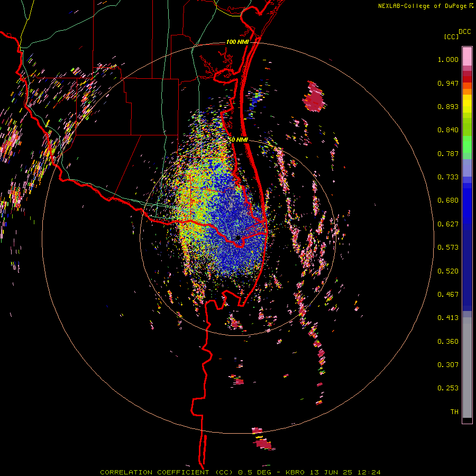Click the large crimson echo northeast of the radar
This screenshot has height=476, width=476.
click(x=314, y=97)
